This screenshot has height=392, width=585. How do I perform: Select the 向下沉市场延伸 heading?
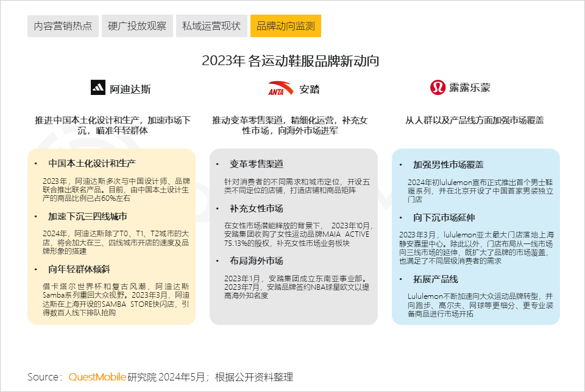[x=444, y=217]
